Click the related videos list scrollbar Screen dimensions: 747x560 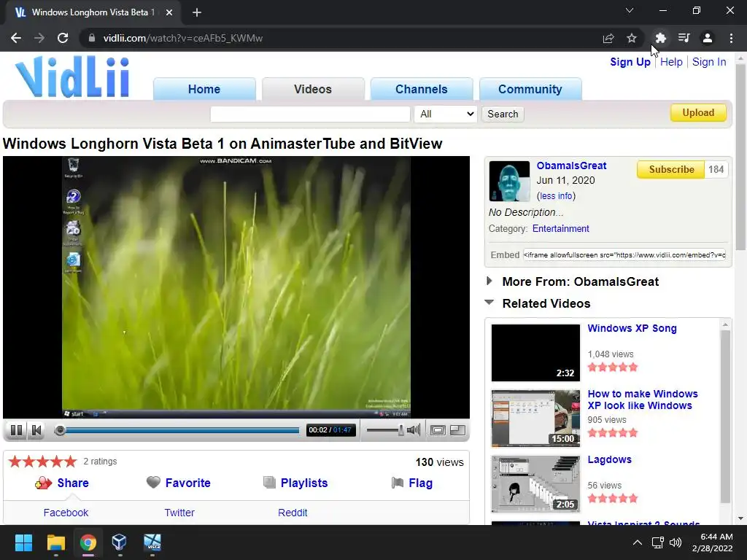725,416
